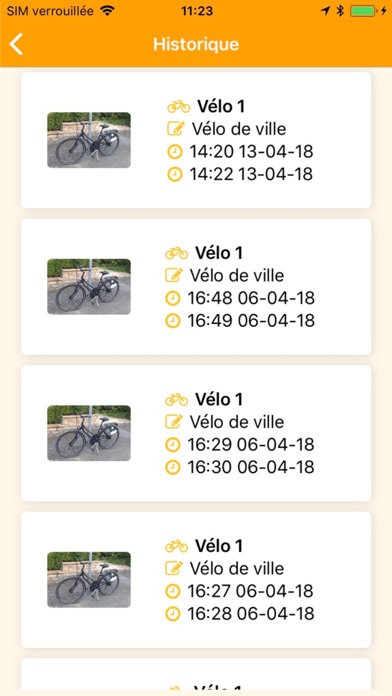Viewport: 392px width, 696px height.
Task: Tap the bicycle icon of the 14:20 entry
Action: tap(178, 107)
